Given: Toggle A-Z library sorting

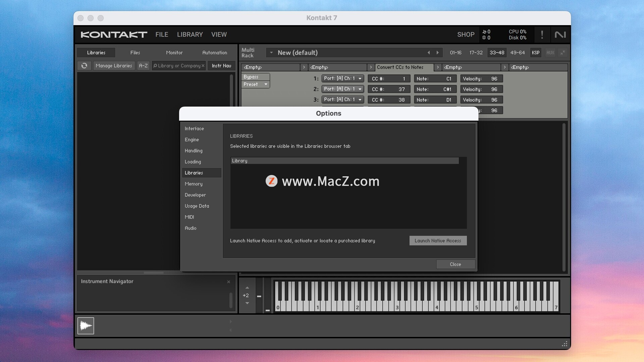Looking at the screenshot, I should 143,66.
